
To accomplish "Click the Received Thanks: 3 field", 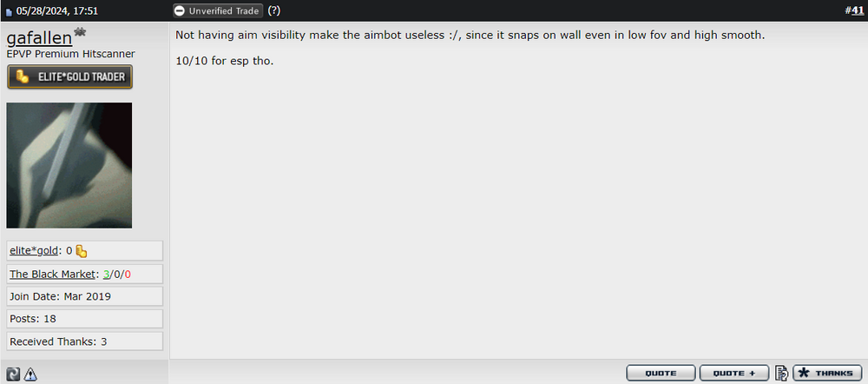I will point(85,341).
